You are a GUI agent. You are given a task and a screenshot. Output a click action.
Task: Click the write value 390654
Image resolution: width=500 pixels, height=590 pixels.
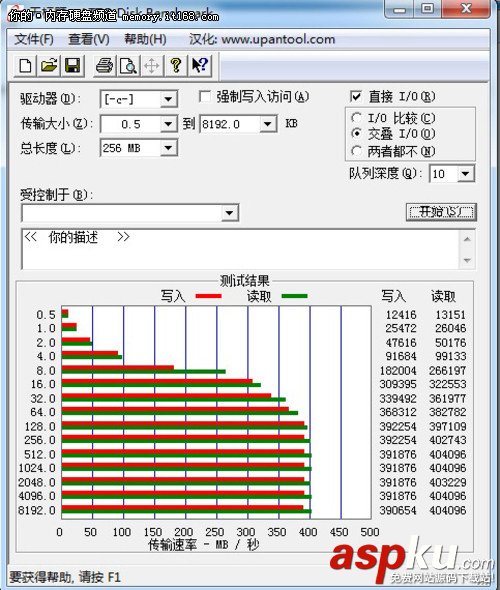398,510
